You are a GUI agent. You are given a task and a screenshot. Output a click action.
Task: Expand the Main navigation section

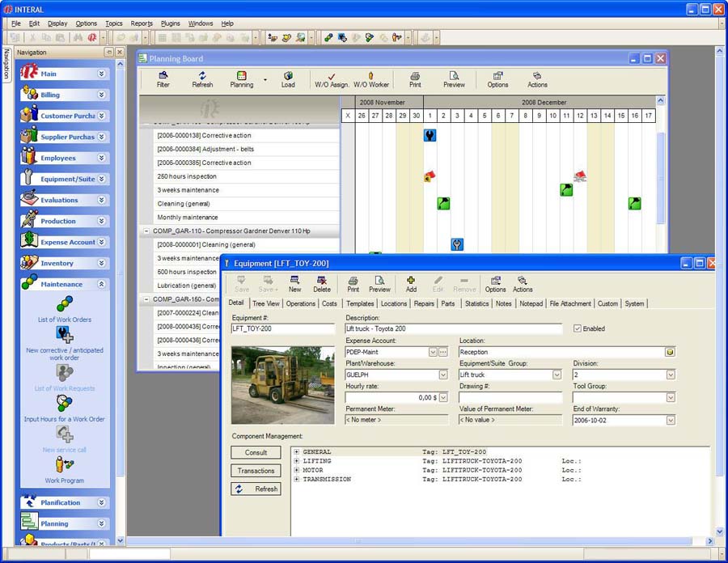(x=101, y=74)
